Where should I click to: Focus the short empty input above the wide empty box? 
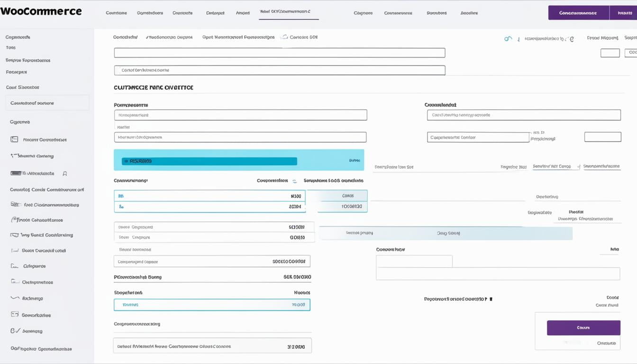pos(414,261)
